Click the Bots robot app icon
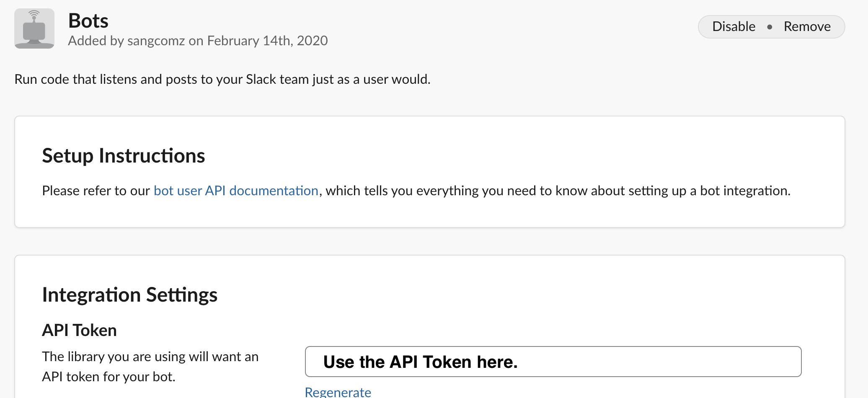Viewport: 868px width, 398px height. click(x=34, y=28)
